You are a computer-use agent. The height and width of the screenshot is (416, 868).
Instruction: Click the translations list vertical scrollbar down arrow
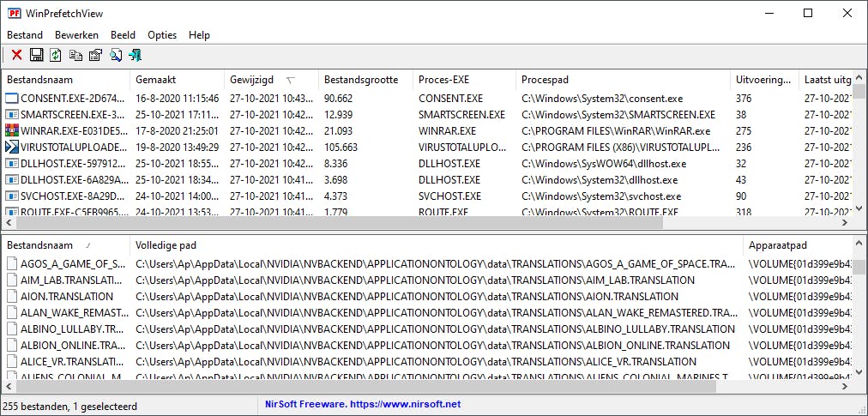[x=859, y=372]
